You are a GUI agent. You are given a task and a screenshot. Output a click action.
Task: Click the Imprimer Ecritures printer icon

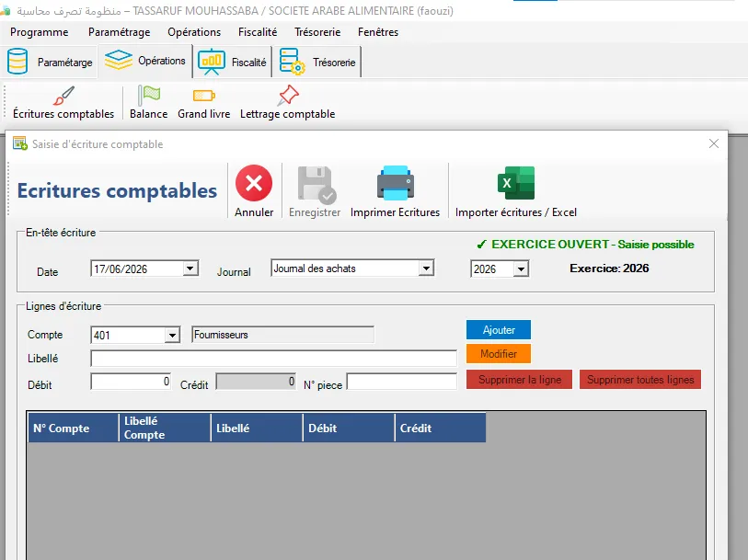[x=396, y=183]
